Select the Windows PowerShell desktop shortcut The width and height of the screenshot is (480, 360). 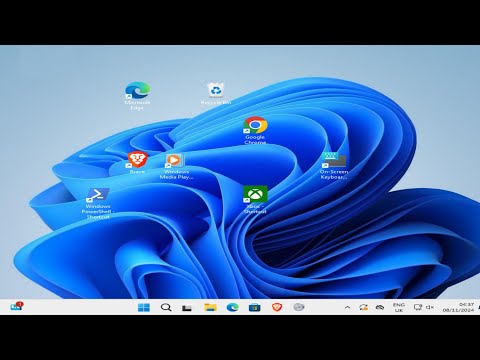point(98,203)
